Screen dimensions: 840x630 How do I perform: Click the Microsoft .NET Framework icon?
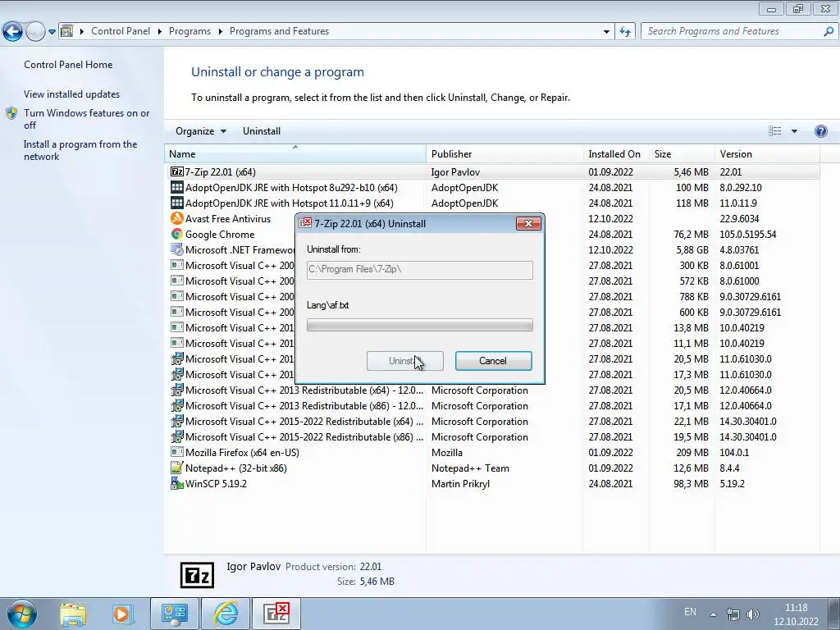pos(177,249)
